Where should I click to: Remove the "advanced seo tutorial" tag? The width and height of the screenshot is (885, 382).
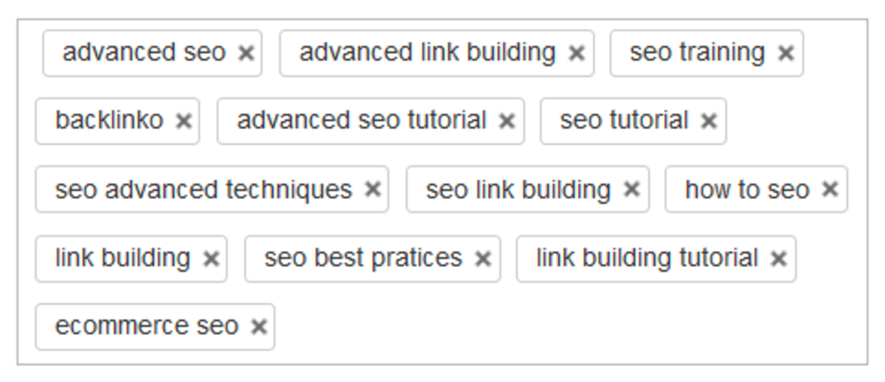[x=507, y=121]
